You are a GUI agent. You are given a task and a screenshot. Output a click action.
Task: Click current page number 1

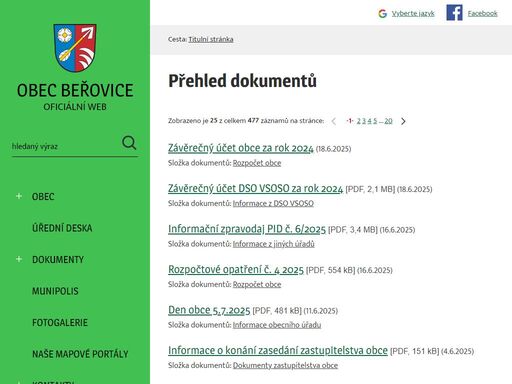tap(350, 121)
